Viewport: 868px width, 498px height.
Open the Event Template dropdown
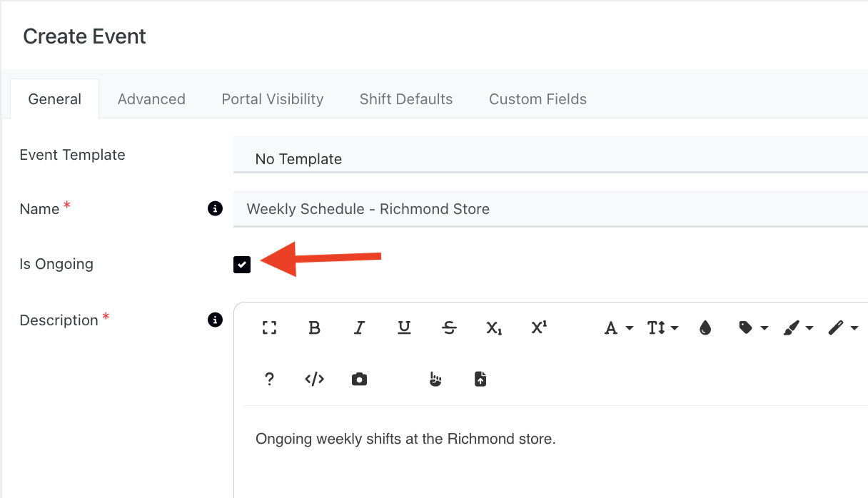click(550, 158)
